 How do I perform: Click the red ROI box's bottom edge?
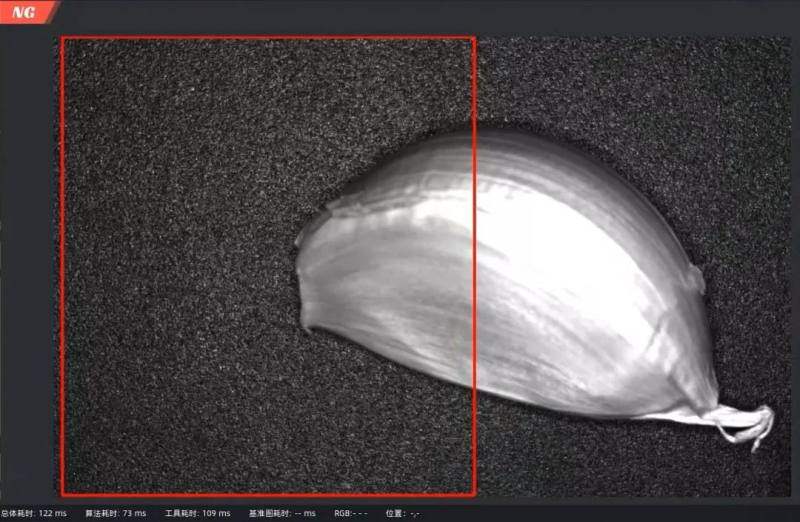[x=268, y=494]
